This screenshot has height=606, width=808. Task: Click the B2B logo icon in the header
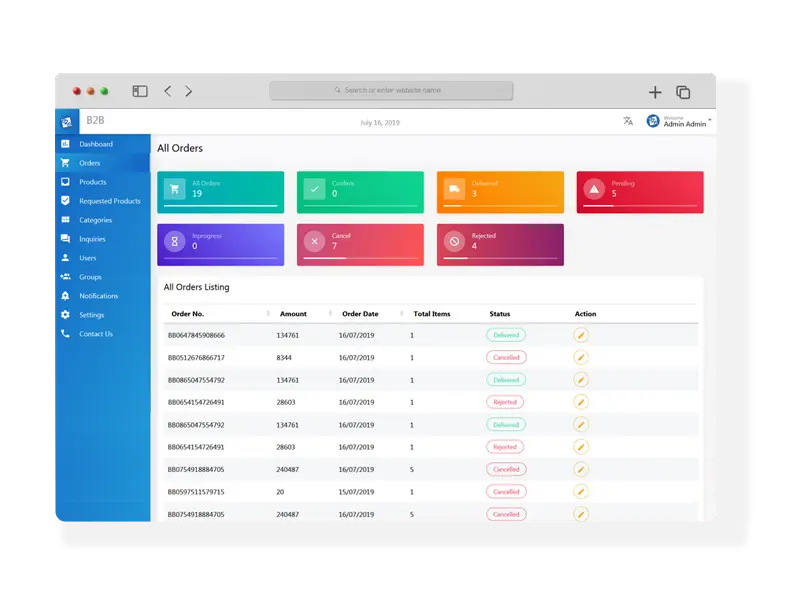(x=66, y=122)
